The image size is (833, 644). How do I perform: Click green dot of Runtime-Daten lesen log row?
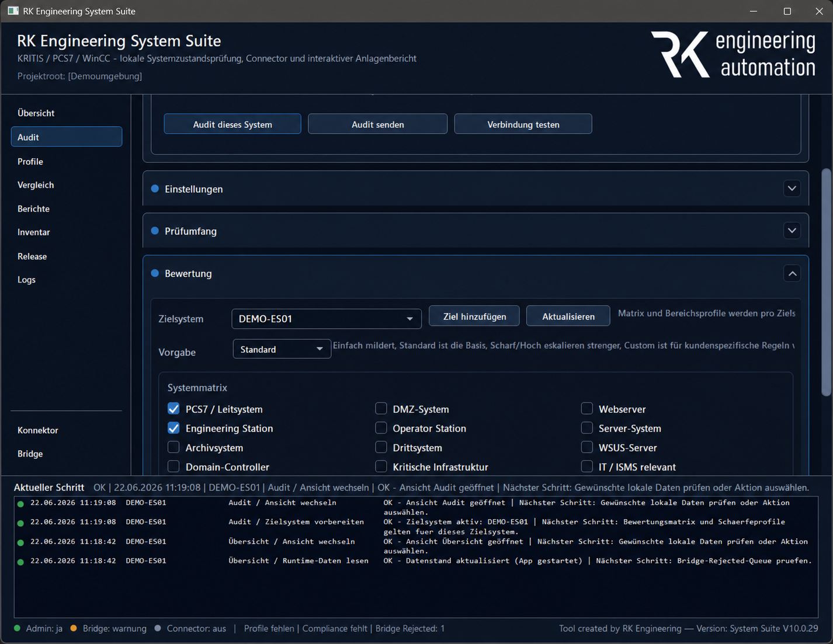20,562
